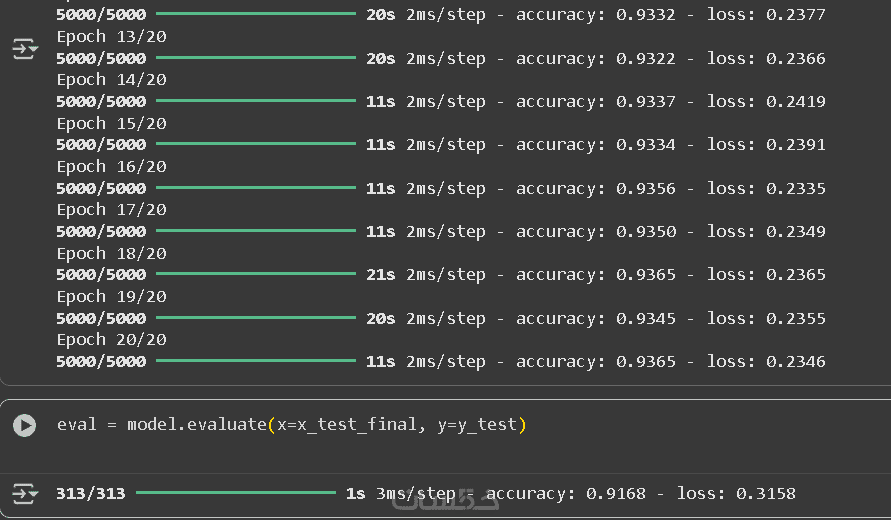Select the Epoch 16/20 label
Viewport: 891px width, 520px height.
pyautogui.click(x=111, y=167)
